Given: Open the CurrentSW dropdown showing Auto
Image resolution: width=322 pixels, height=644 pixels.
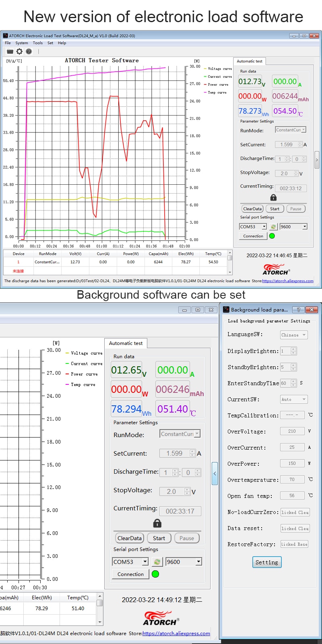Looking at the screenshot, I should [294, 399].
